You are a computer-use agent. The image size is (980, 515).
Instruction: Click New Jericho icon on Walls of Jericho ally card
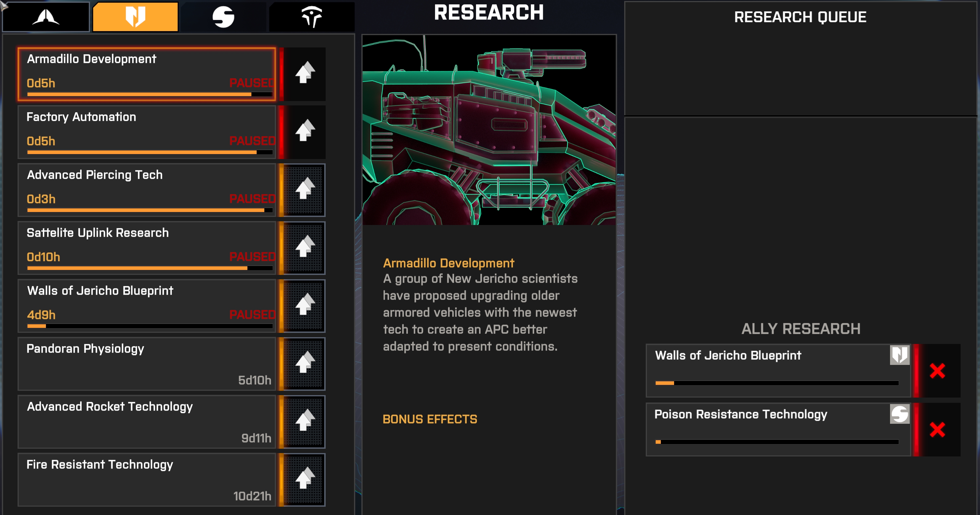click(899, 355)
